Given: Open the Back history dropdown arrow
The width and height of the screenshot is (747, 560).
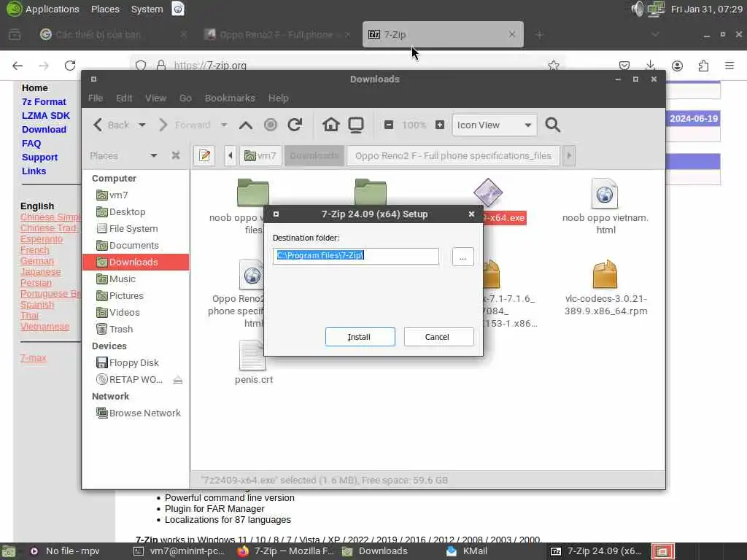Looking at the screenshot, I should (142, 125).
